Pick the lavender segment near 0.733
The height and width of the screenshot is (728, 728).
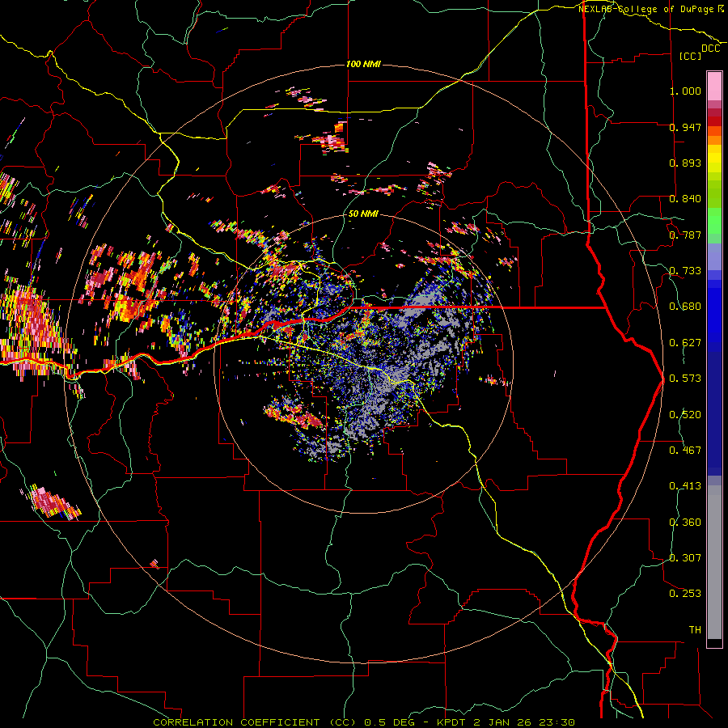point(714,256)
